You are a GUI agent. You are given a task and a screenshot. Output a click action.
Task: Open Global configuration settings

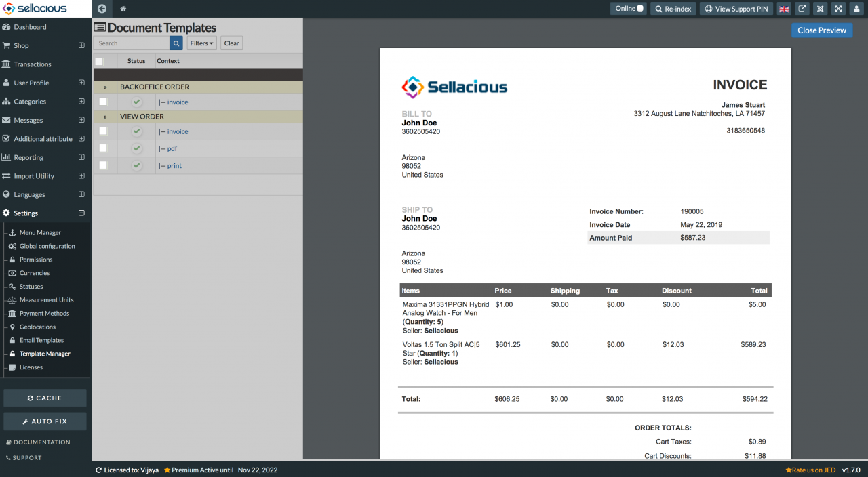click(47, 246)
